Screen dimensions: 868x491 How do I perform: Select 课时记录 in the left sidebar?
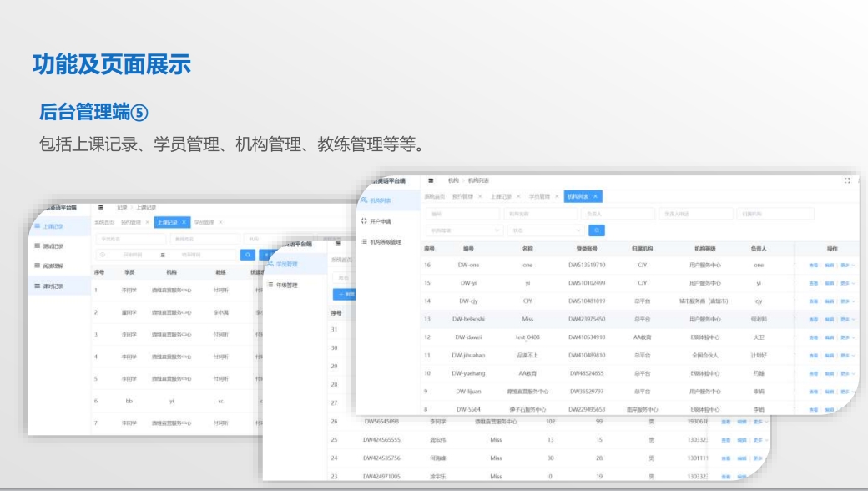pos(59,286)
